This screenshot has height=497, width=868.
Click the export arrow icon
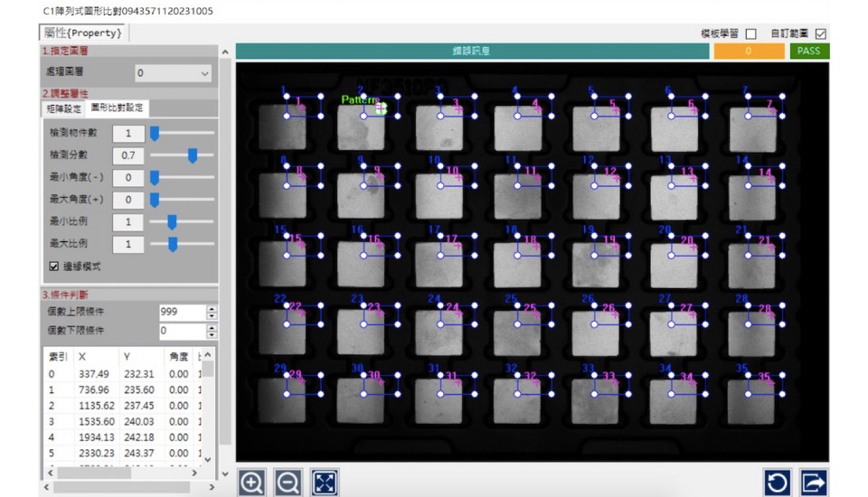[814, 483]
